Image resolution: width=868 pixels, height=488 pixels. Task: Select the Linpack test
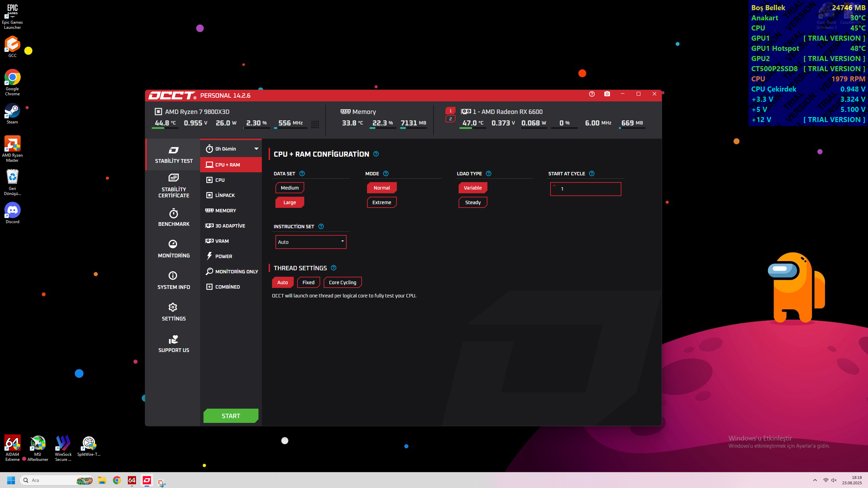[231, 195]
